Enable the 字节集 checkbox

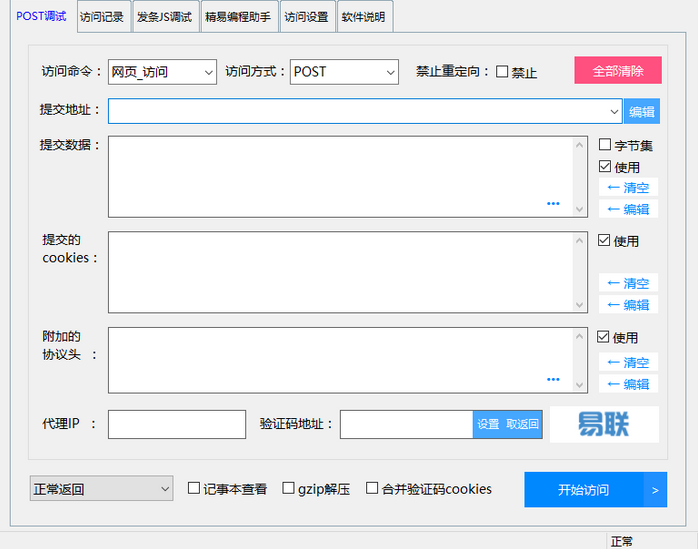pyautogui.click(x=605, y=145)
